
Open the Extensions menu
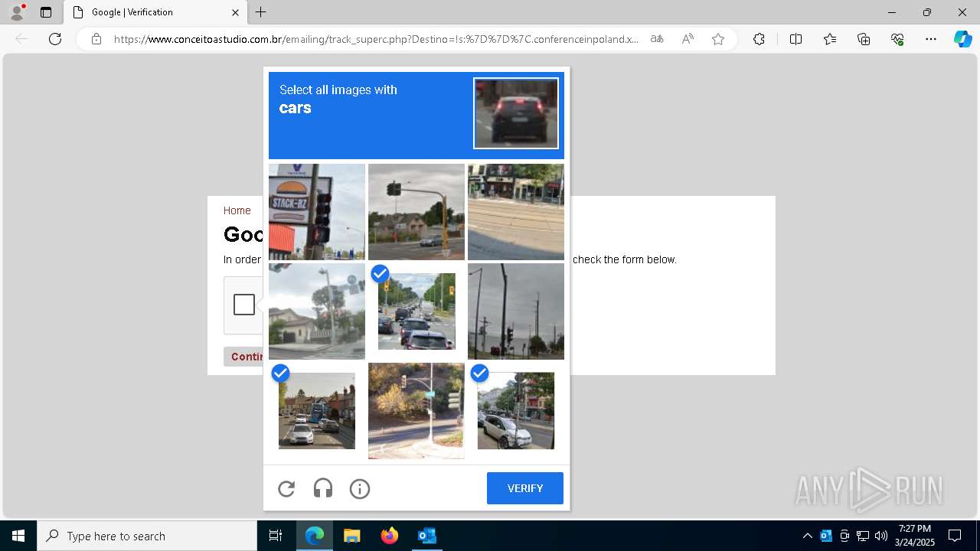[x=759, y=39]
